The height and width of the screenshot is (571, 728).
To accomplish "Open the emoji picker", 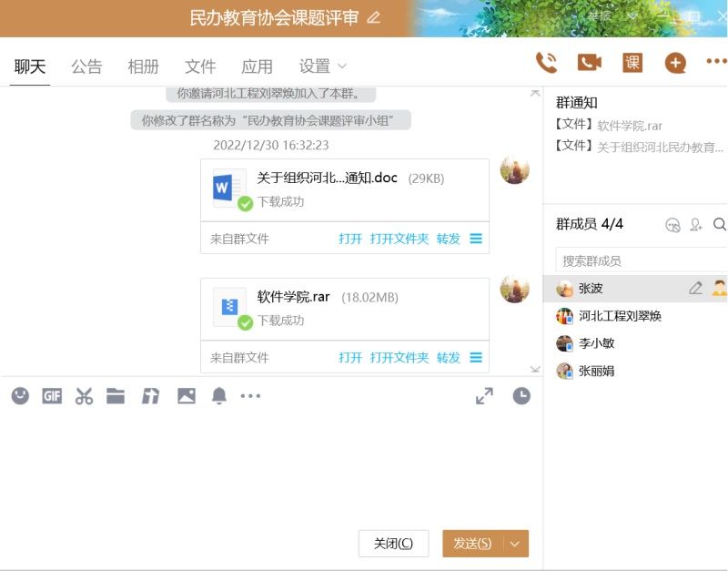I will (x=20, y=396).
